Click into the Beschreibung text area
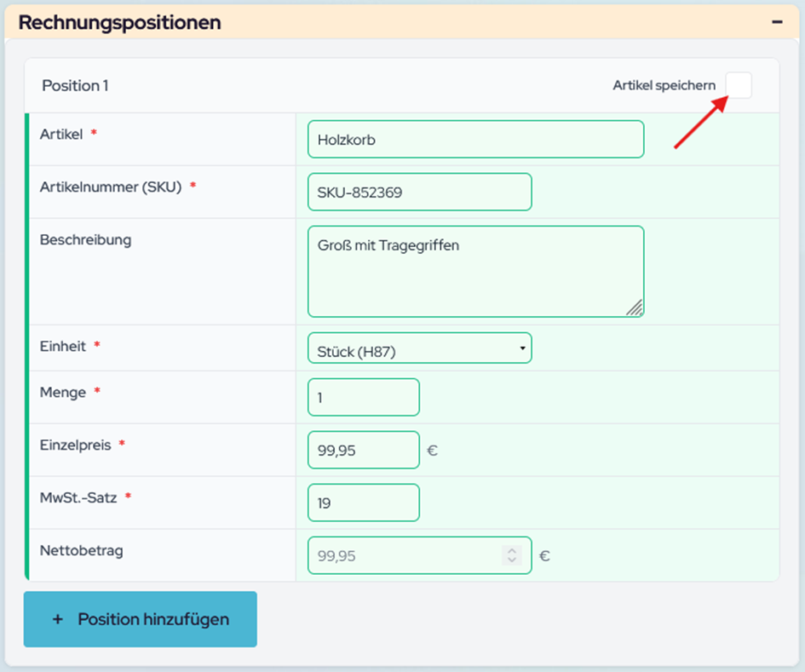 point(475,271)
